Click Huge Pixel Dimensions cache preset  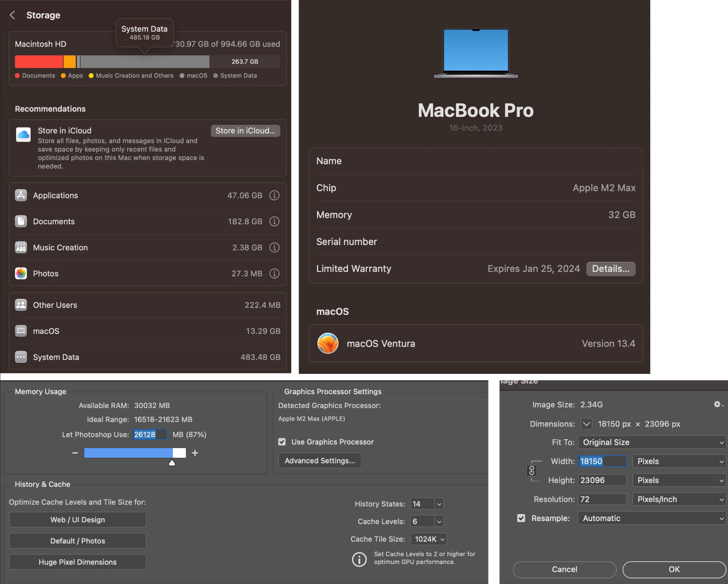[78, 562]
